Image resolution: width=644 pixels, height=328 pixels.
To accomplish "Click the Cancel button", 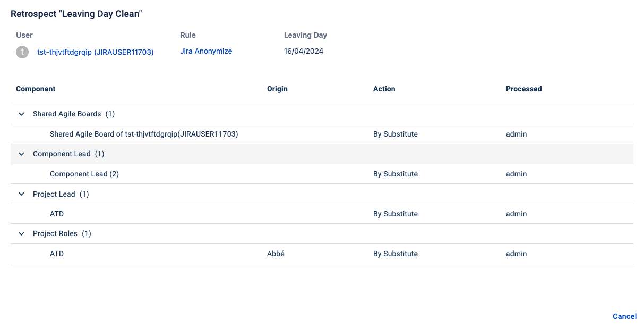I will click(x=624, y=316).
